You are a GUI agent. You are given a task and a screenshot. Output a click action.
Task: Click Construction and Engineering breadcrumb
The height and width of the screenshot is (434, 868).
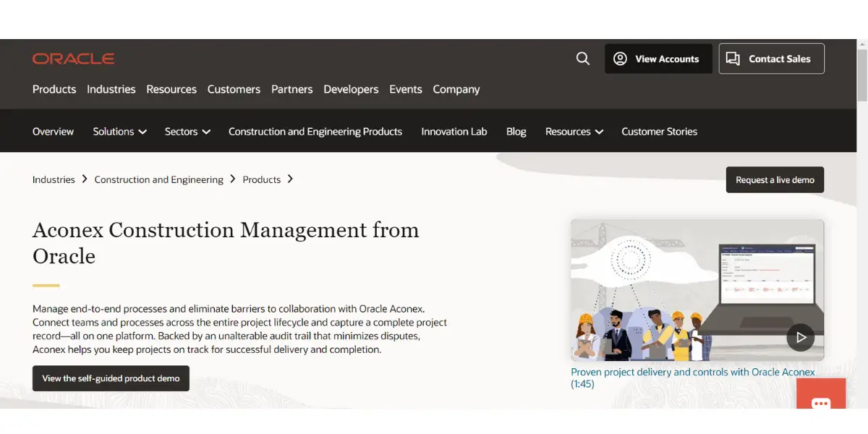point(159,179)
